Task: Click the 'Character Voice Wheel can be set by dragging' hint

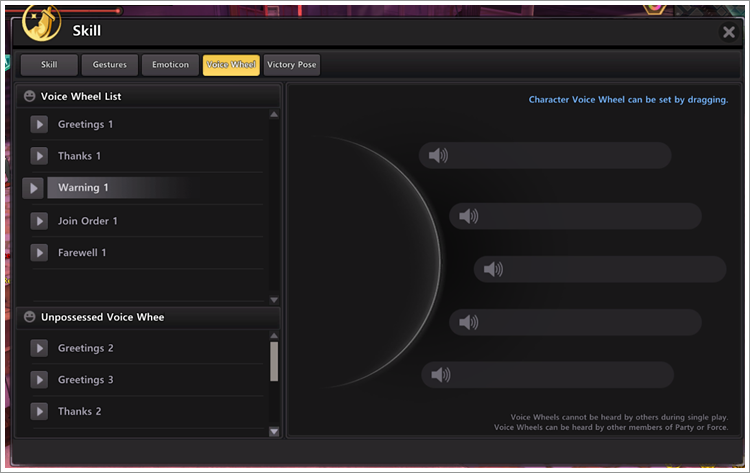Action: click(628, 99)
